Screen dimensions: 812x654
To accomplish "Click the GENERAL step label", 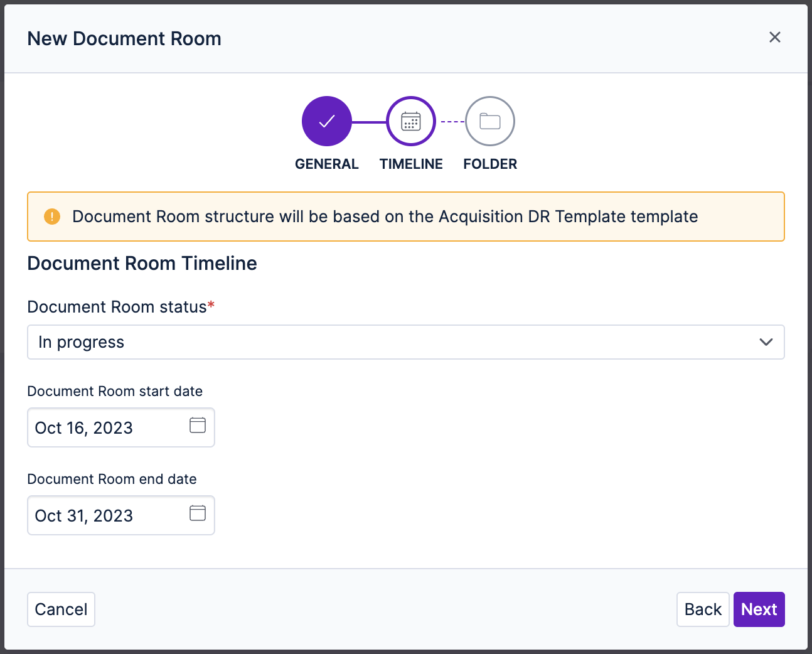I will pyautogui.click(x=326, y=164).
